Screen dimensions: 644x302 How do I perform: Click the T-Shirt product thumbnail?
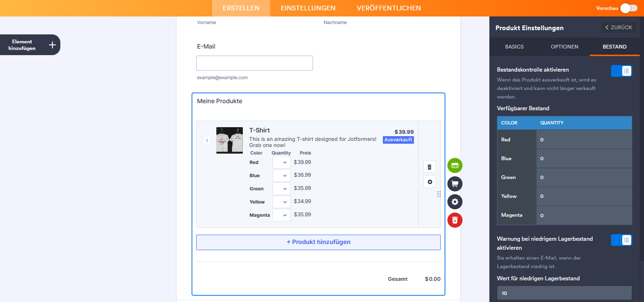pos(230,140)
